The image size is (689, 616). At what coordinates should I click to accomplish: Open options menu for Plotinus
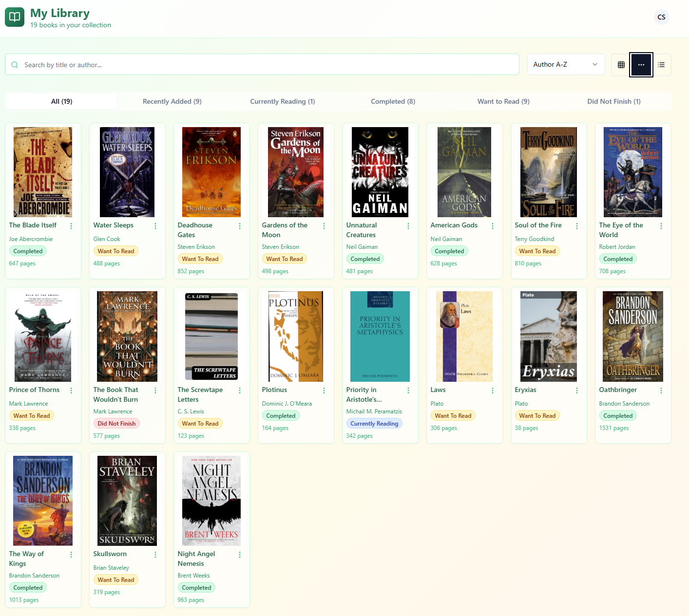[324, 391]
